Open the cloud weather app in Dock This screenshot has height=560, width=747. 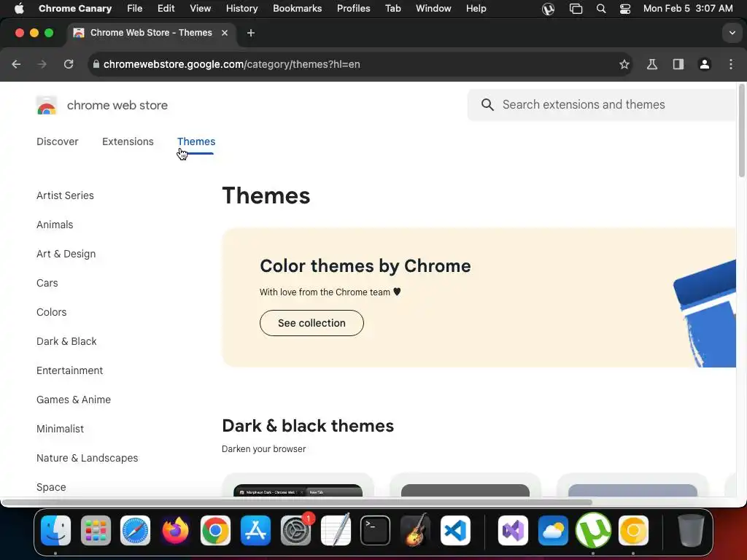(x=553, y=531)
